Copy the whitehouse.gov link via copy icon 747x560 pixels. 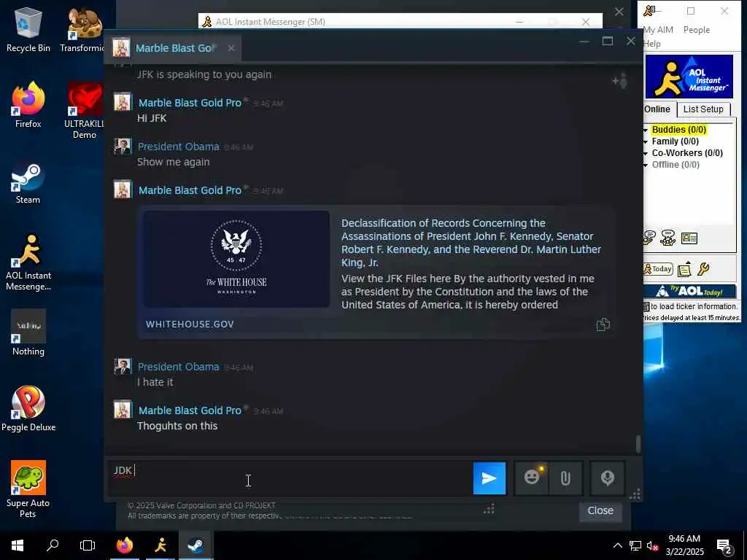click(x=603, y=324)
